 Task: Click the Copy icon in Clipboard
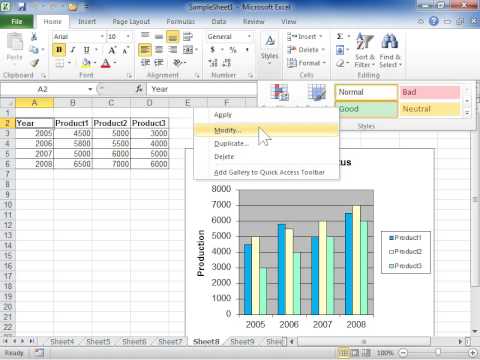34,50
